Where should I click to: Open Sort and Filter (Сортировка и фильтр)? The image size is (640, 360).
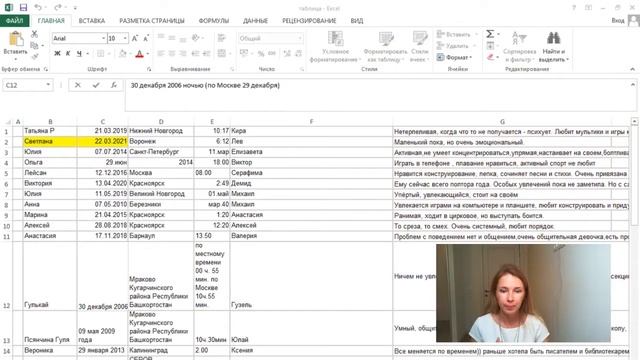tap(519, 47)
